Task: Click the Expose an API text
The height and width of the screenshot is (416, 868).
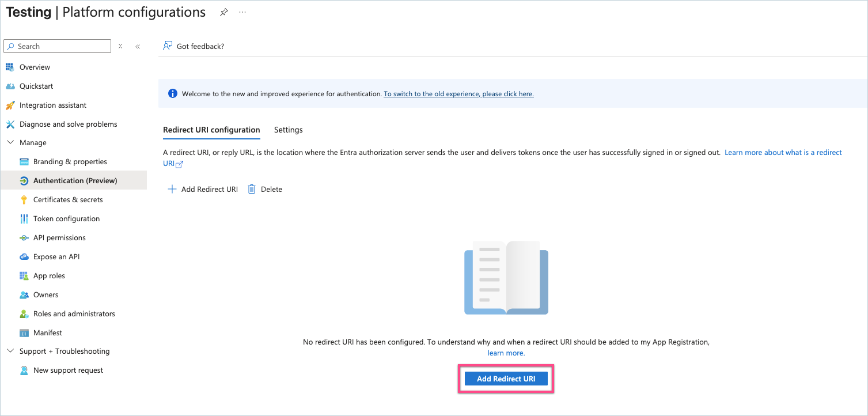Action: 56,257
